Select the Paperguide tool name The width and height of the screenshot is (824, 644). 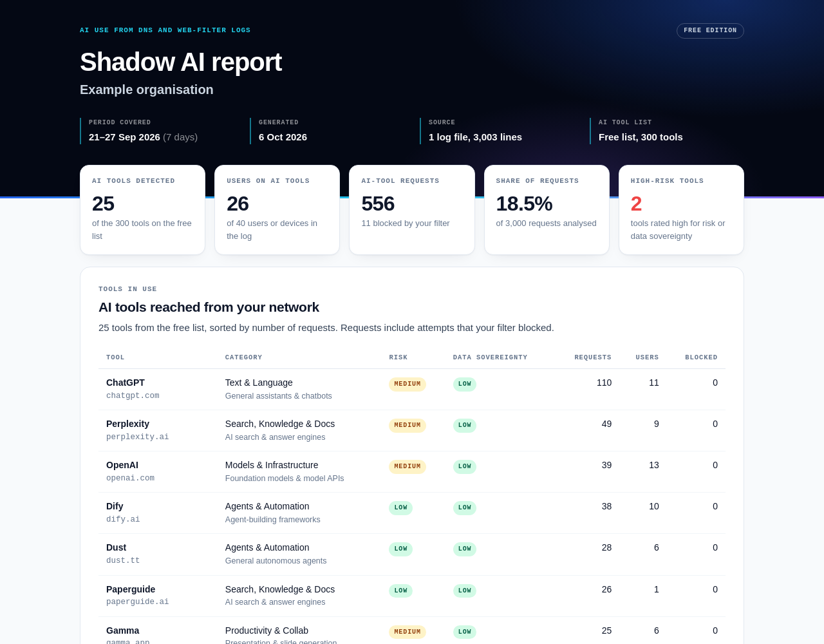131,589
